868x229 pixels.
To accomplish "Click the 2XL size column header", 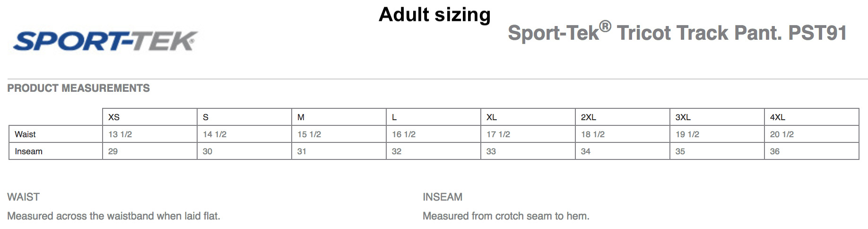I will pyautogui.click(x=588, y=117).
